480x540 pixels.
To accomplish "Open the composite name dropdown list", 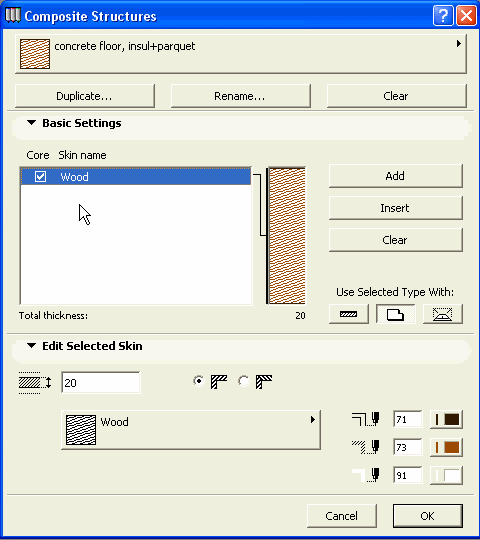I will pyautogui.click(x=241, y=54).
